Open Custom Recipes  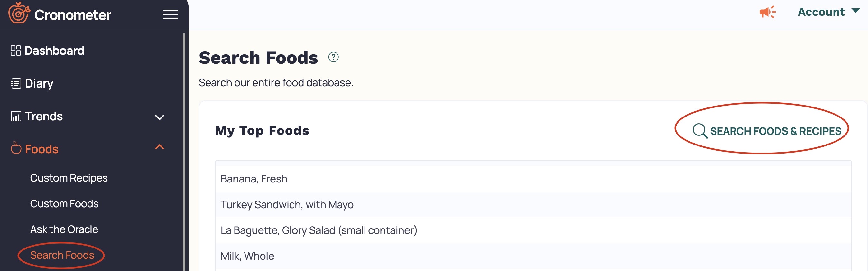point(69,178)
